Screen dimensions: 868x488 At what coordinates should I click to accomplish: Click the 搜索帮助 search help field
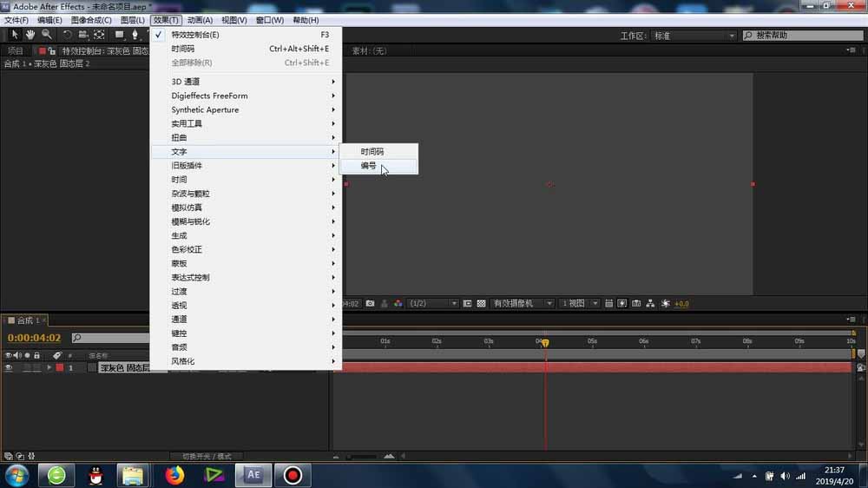(803, 36)
